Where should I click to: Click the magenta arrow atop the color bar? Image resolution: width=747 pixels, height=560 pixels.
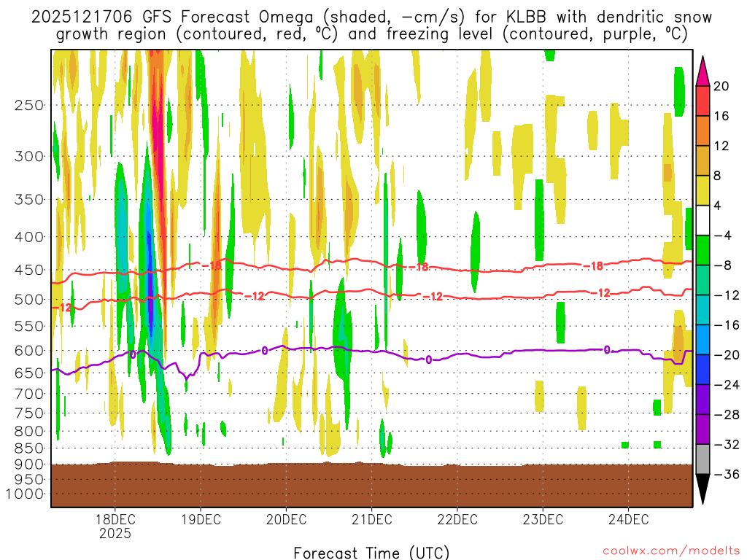(703, 71)
